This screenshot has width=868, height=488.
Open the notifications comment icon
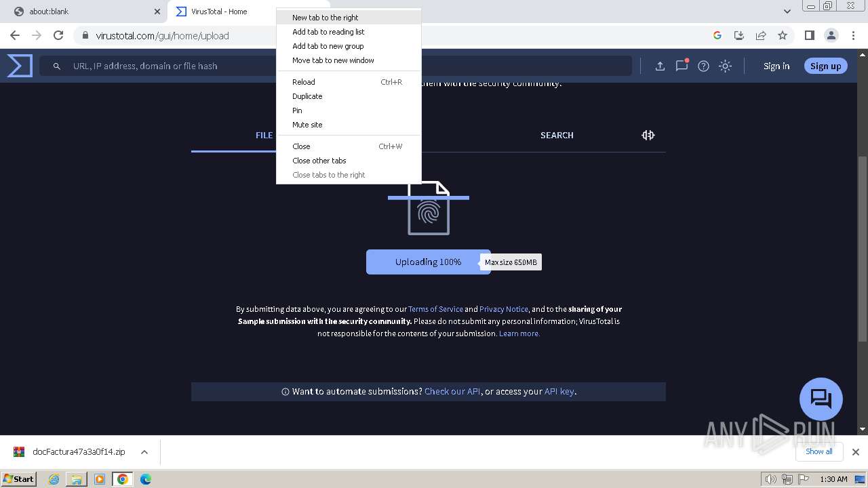[682, 66]
